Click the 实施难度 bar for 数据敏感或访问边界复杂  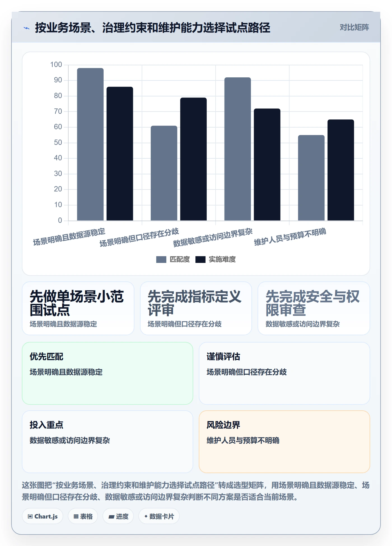pyautogui.click(x=267, y=165)
